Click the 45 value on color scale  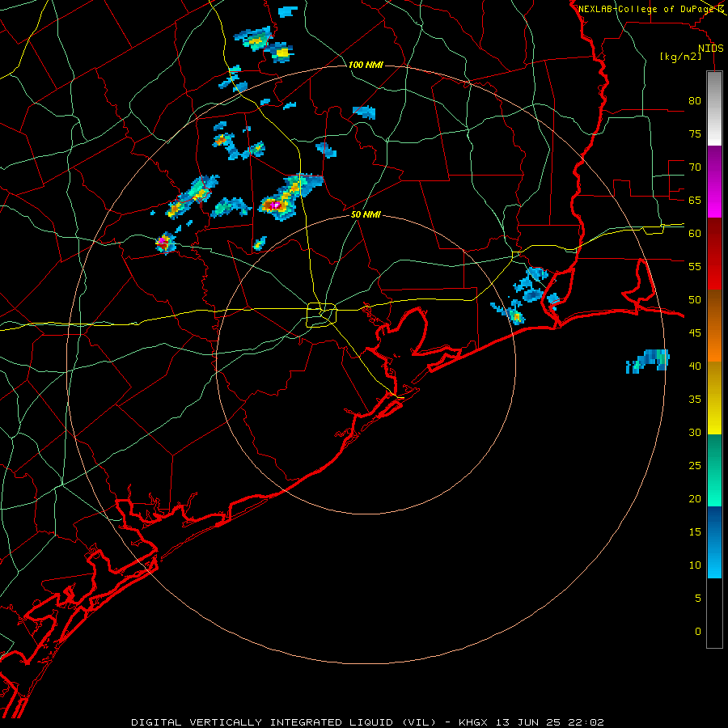click(x=695, y=333)
